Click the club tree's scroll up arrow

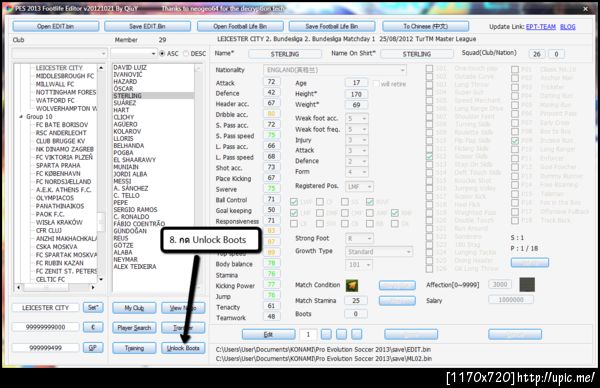[x=101, y=68]
